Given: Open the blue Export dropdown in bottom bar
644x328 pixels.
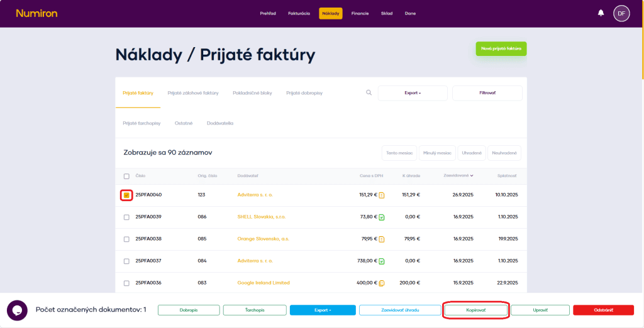Looking at the screenshot, I should point(322,310).
